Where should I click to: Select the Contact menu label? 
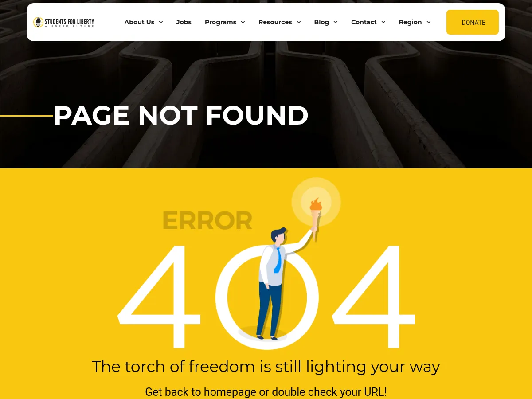[x=364, y=22]
